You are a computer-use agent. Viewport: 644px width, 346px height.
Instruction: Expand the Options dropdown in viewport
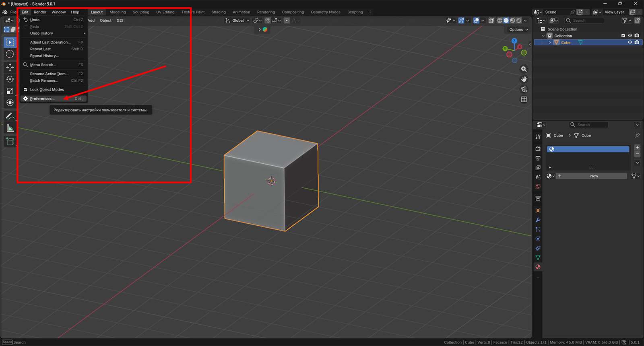pyautogui.click(x=518, y=30)
